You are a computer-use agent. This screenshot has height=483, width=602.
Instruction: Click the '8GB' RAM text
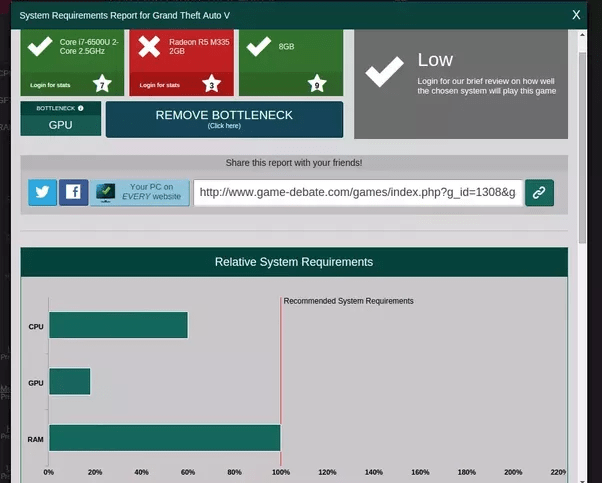(286, 46)
